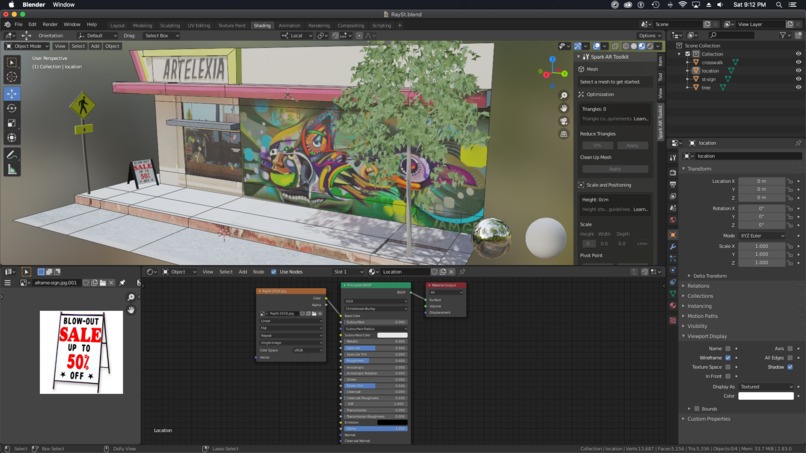Toggle visibility of crosswalk in outliner

coord(798,62)
